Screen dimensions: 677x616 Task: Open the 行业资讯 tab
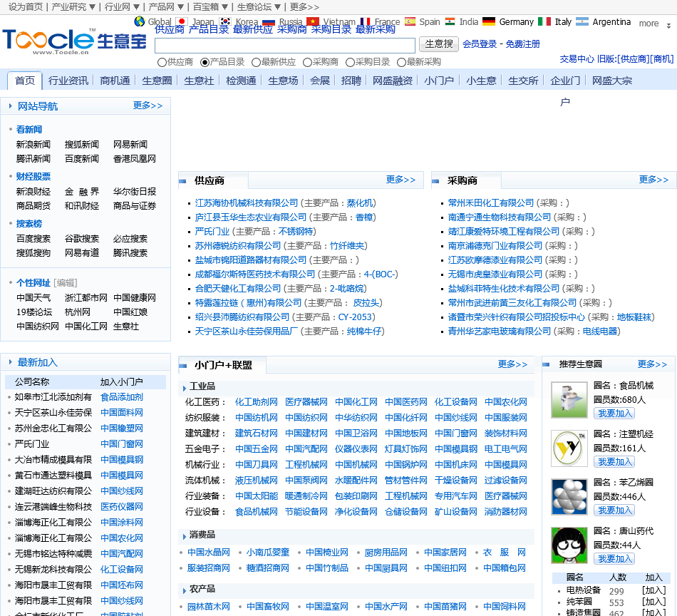tap(68, 81)
